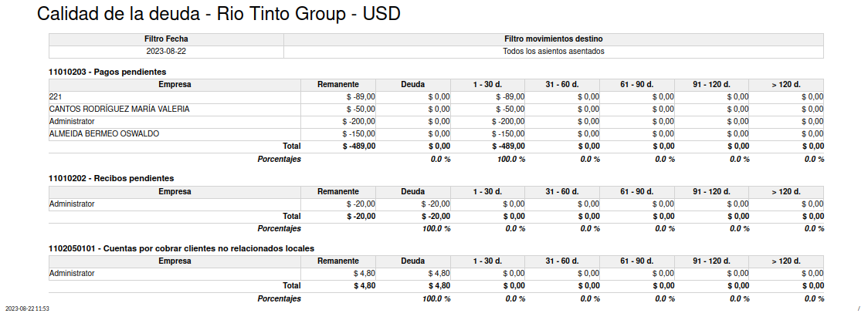Click the Deuda column header in Recibos pendientes
The image size is (868, 320).
point(413,192)
